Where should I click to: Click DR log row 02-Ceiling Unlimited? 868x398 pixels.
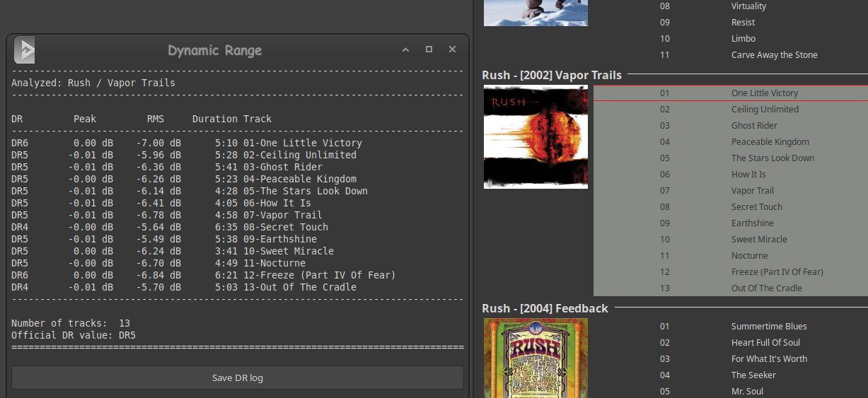point(184,155)
